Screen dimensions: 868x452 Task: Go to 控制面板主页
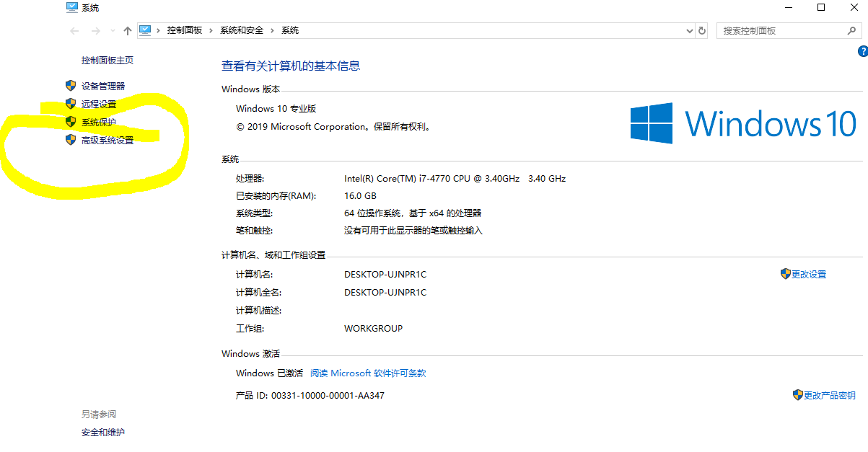tap(108, 61)
